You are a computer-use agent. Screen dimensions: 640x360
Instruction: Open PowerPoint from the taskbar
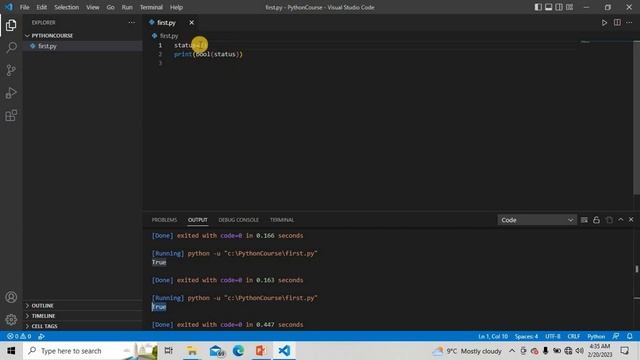coord(261,351)
